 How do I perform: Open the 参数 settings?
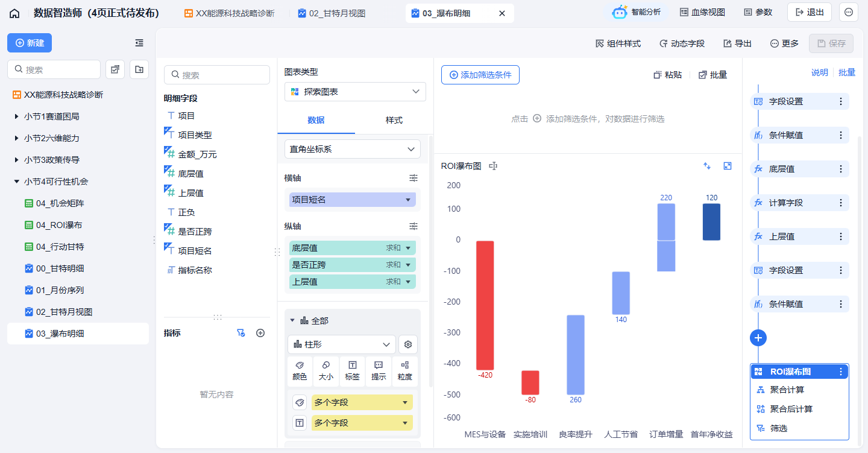[x=758, y=12]
